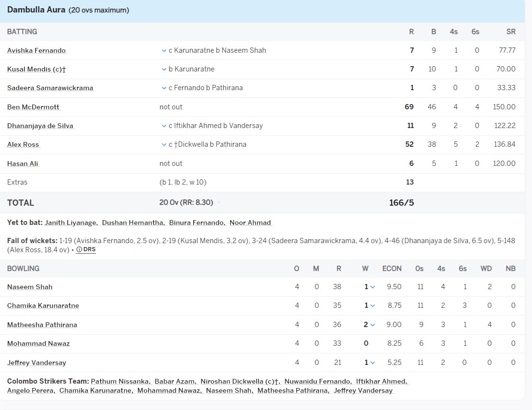This screenshot has height=410, width=532.
Task: Click the DRS info icon
Action: pos(79,250)
